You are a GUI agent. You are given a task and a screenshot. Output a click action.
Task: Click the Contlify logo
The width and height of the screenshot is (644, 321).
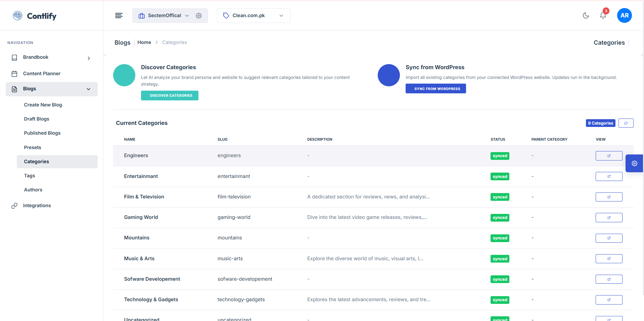click(x=35, y=16)
